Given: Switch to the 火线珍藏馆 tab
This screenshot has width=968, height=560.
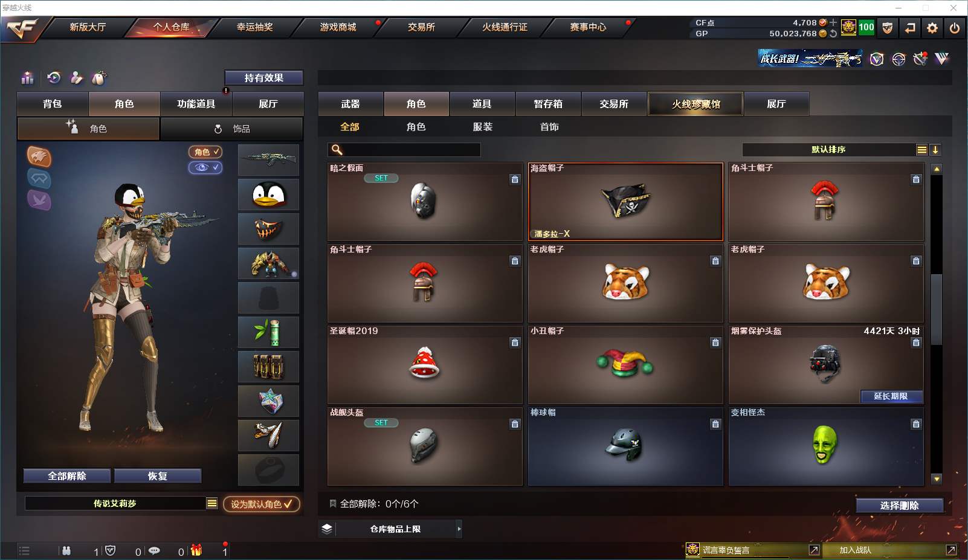Looking at the screenshot, I should click(695, 104).
